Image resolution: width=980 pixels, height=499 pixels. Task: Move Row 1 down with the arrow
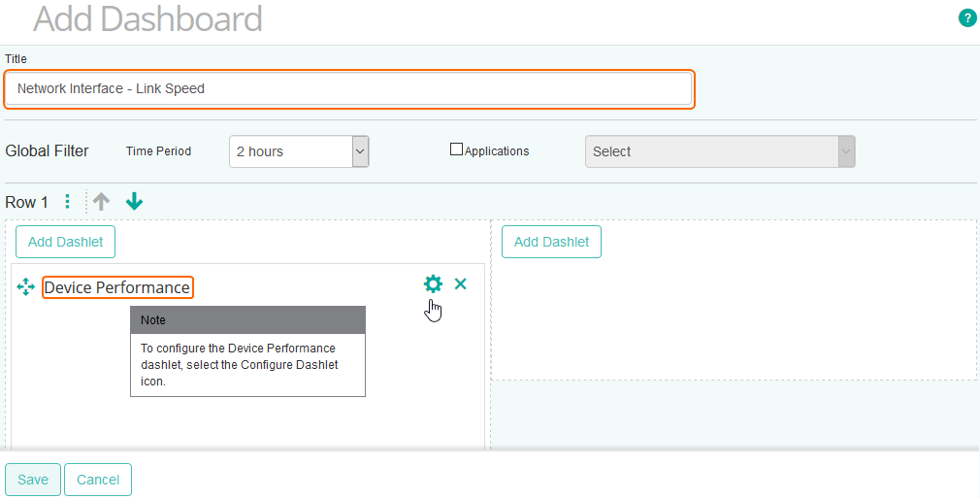135,202
